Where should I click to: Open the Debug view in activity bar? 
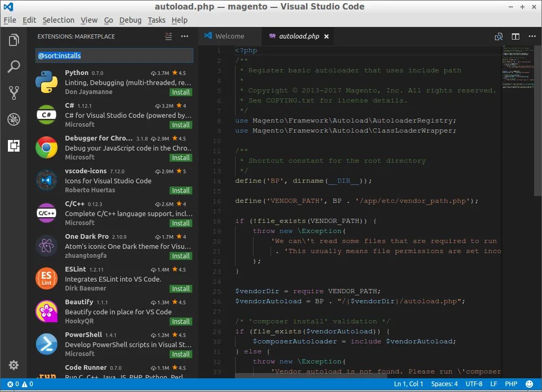coord(14,119)
